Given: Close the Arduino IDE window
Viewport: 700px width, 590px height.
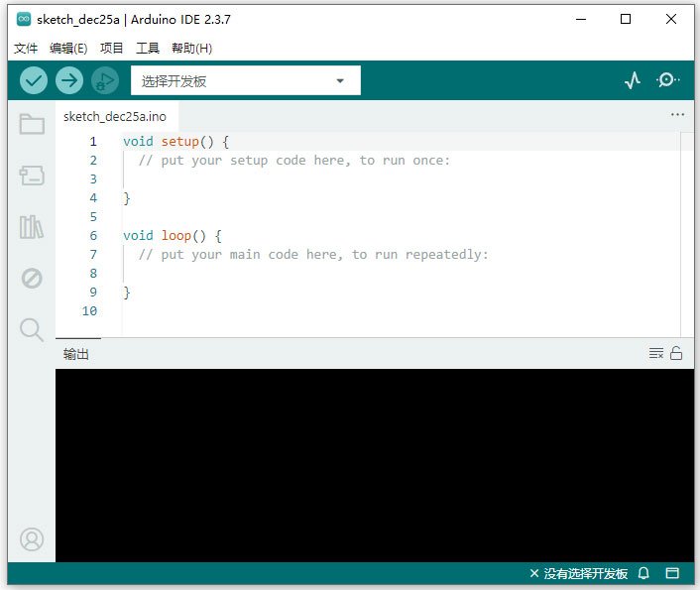Looking at the screenshot, I should (670, 19).
